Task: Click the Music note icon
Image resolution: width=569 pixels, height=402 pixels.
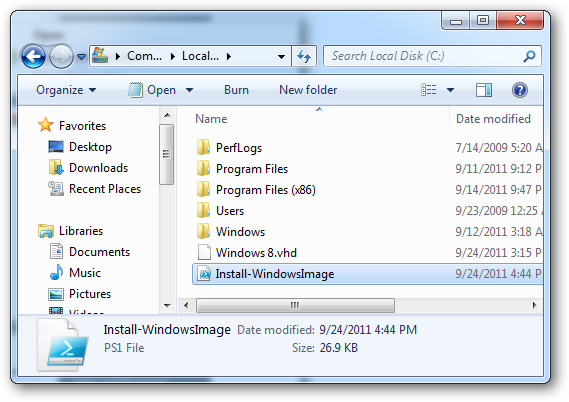Action: [56, 272]
